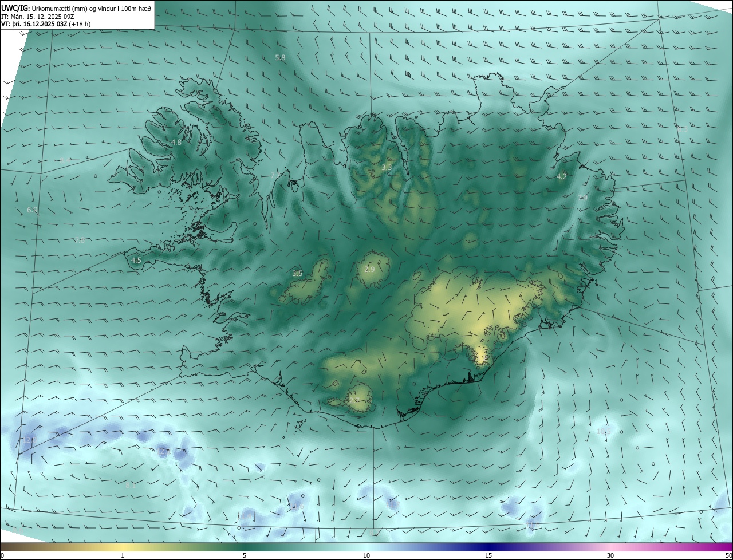
Task: Click the pink band of the color scale
Action: [610, 547]
